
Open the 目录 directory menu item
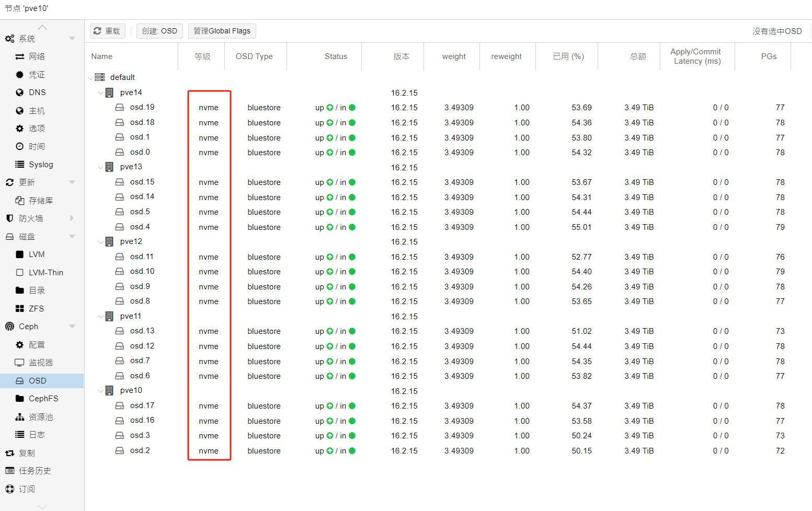(x=42, y=291)
